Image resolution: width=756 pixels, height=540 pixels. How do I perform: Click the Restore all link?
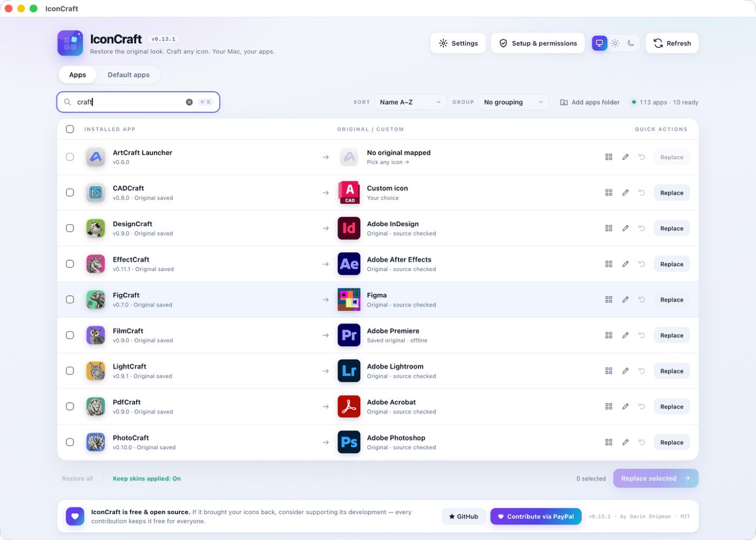tap(77, 478)
